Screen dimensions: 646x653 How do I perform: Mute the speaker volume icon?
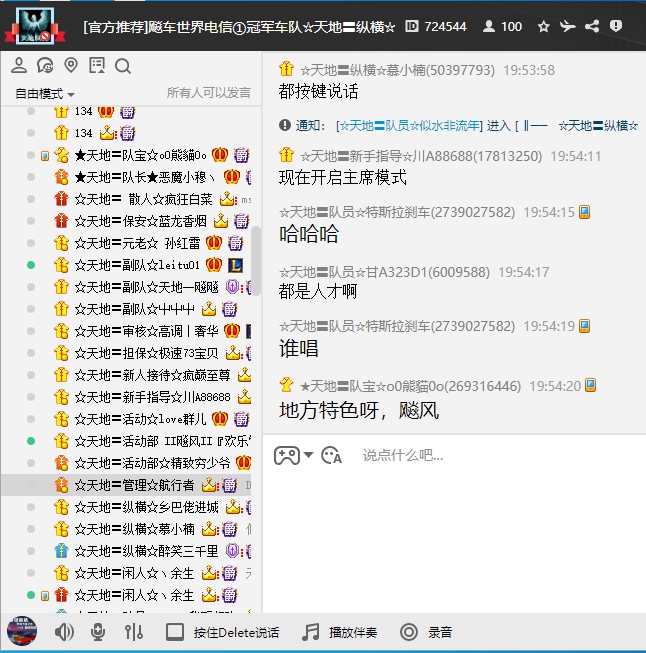(64, 632)
